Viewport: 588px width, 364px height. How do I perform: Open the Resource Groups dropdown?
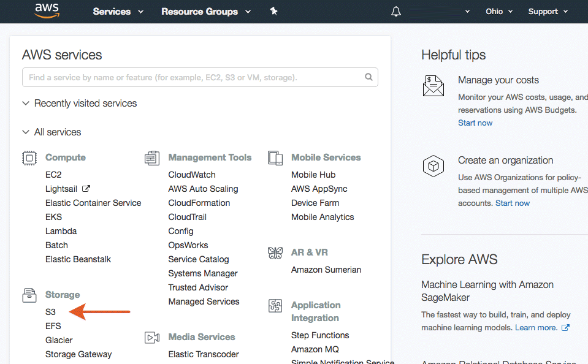(x=206, y=12)
